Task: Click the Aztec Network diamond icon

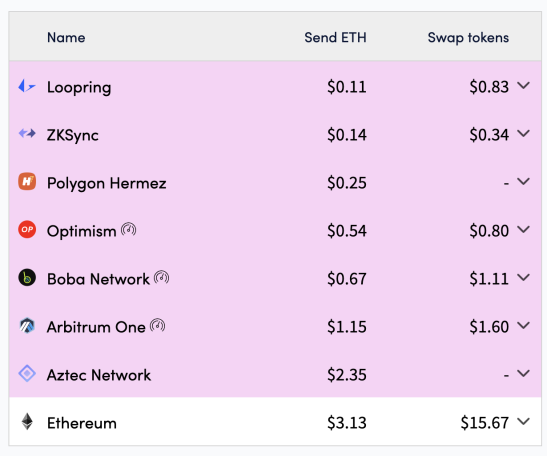Action: pos(27,373)
